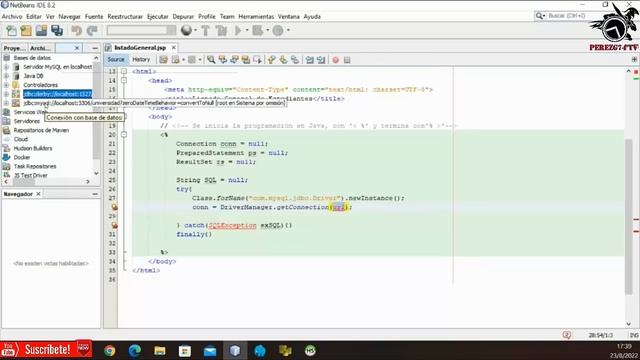Switch to History view

(141, 60)
